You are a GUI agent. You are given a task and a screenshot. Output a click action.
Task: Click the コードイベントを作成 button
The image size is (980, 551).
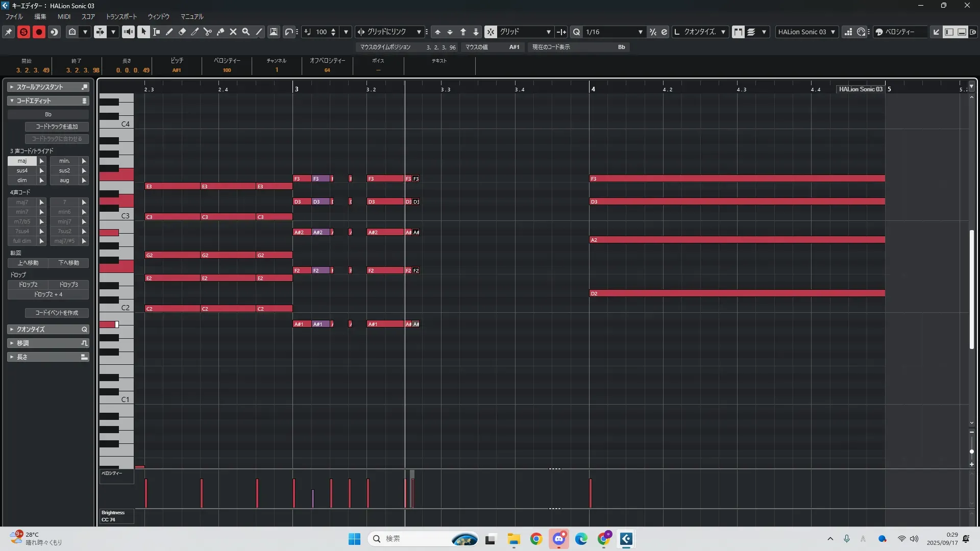click(57, 313)
